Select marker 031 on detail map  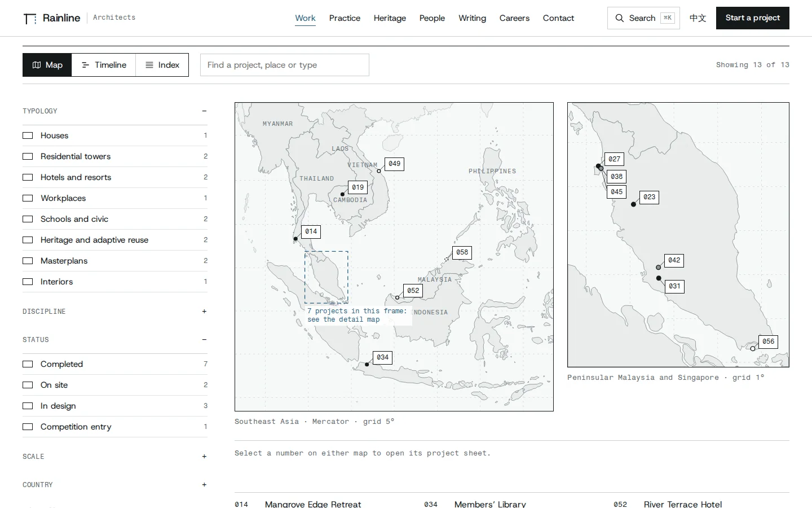point(674,286)
